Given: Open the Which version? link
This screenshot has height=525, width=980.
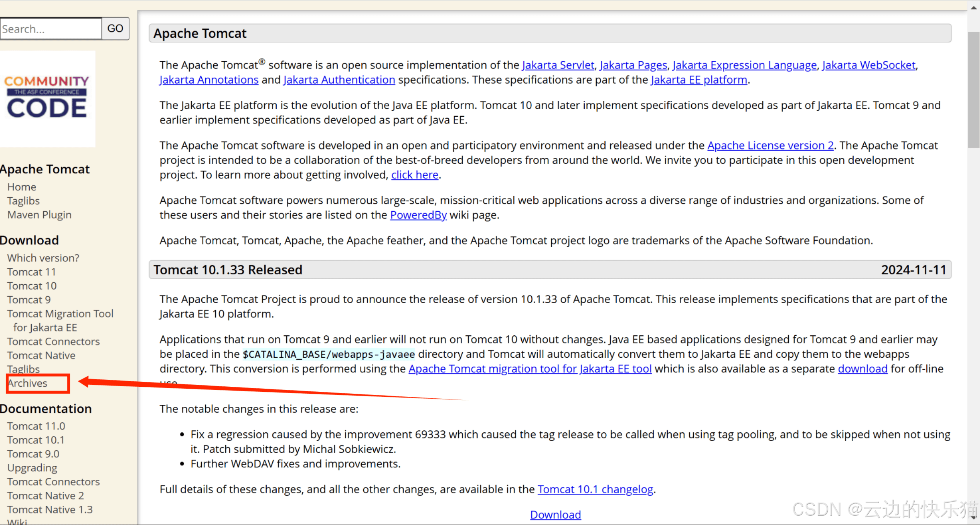Looking at the screenshot, I should point(43,258).
